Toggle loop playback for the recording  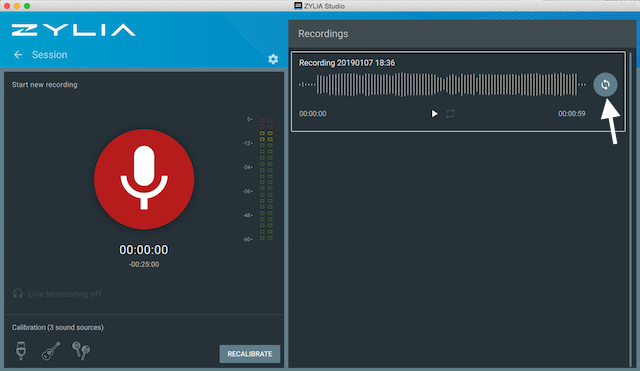450,113
